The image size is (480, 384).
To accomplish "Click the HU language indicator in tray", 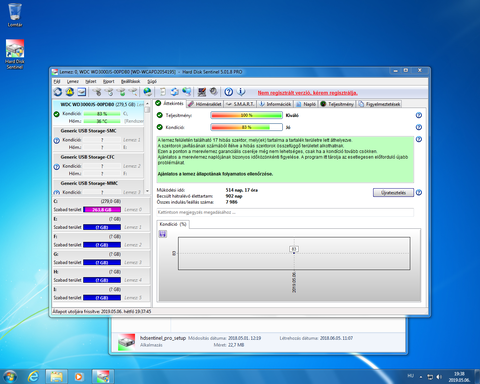I will click(410, 376).
